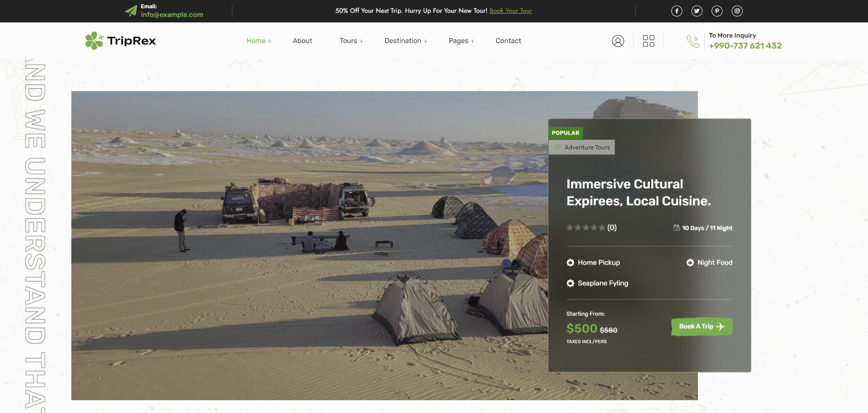Click the Book A Trip button
Screen dimensions: 868x413
(702, 326)
